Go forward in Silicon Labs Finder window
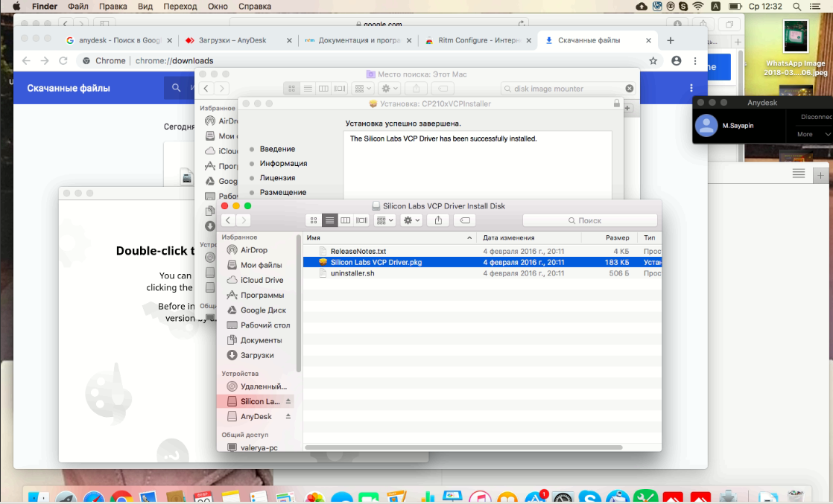 [244, 220]
